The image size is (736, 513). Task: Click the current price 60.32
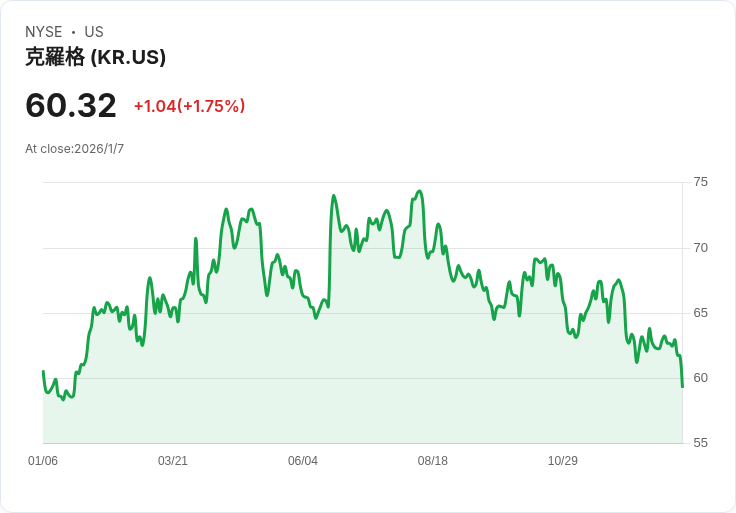(x=70, y=105)
